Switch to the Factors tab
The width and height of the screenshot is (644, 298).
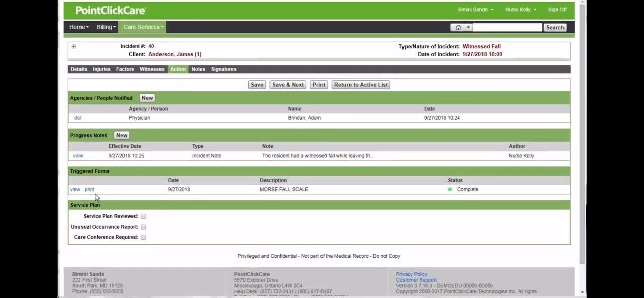coord(125,69)
